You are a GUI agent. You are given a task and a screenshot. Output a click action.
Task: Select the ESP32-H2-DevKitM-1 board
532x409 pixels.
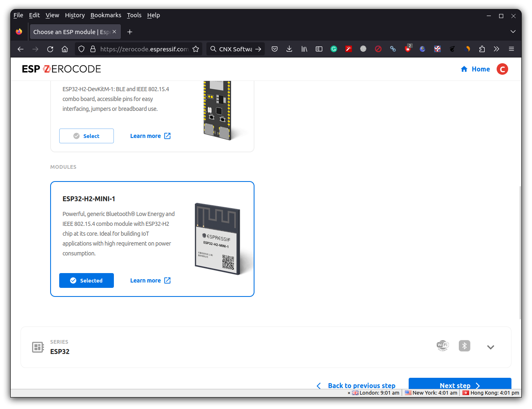(x=86, y=136)
